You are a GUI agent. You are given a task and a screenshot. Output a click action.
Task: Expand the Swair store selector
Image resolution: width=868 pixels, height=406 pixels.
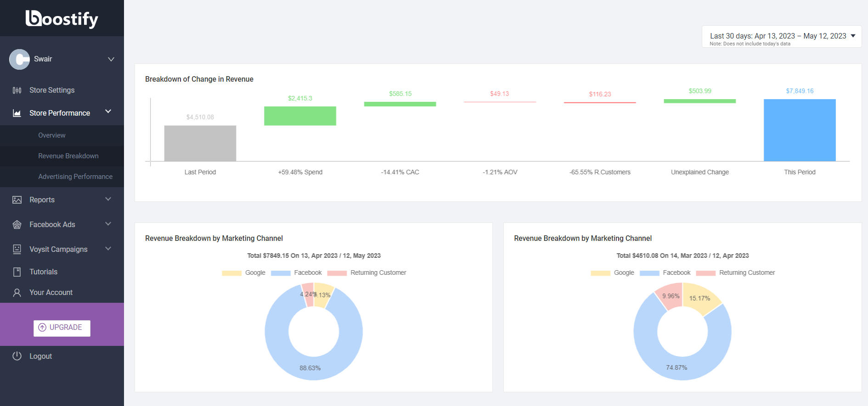[x=111, y=59]
